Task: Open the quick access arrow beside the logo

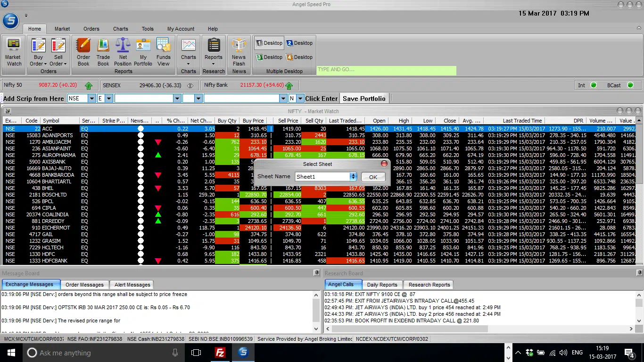Action: (x=26, y=16)
